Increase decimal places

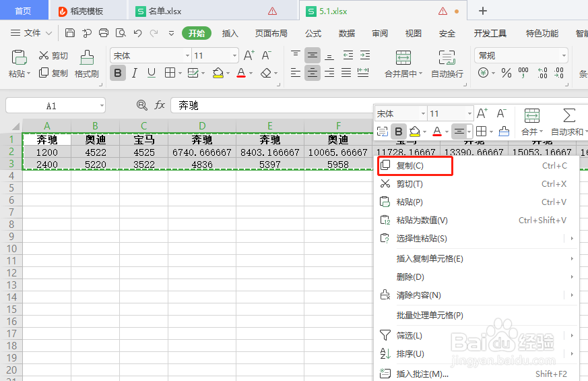click(542, 72)
